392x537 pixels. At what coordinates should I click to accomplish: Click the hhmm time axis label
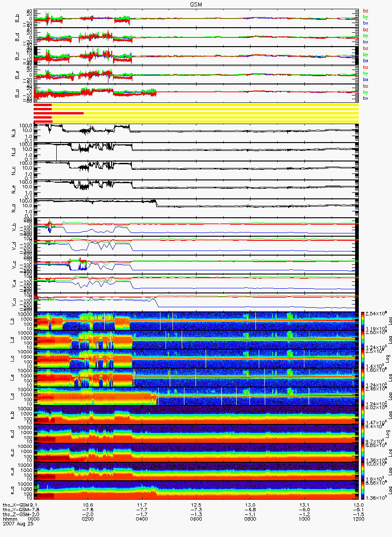coord(10,519)
